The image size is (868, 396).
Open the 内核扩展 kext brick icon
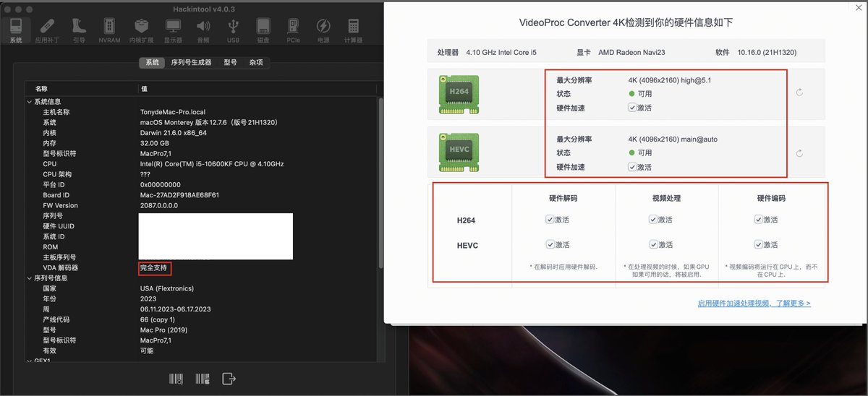[x=141, y=30]
